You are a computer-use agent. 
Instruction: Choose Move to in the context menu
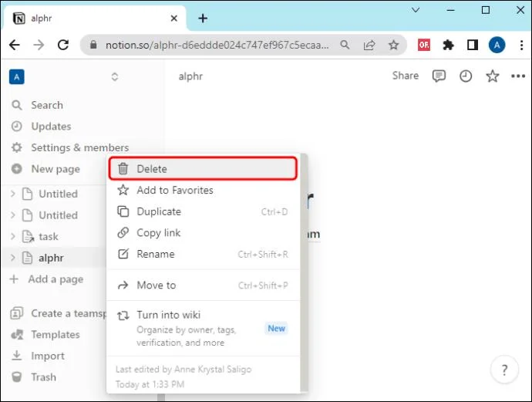click(203, 285)
